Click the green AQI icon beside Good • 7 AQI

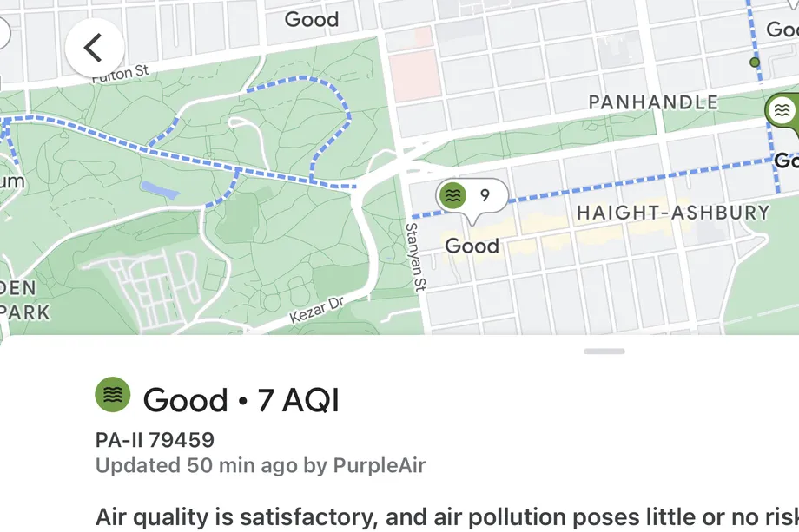(112, 396)
